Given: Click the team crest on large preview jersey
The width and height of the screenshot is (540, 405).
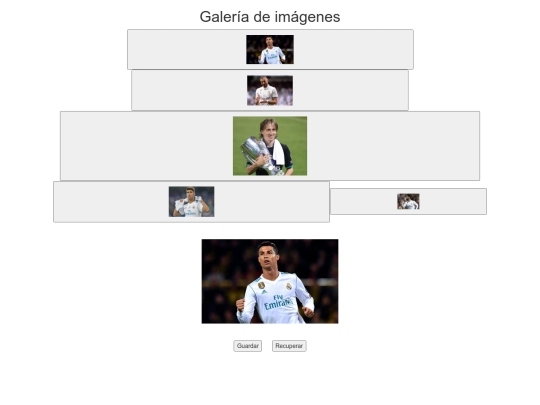Looking at the screenshot, I should (289, 286).
